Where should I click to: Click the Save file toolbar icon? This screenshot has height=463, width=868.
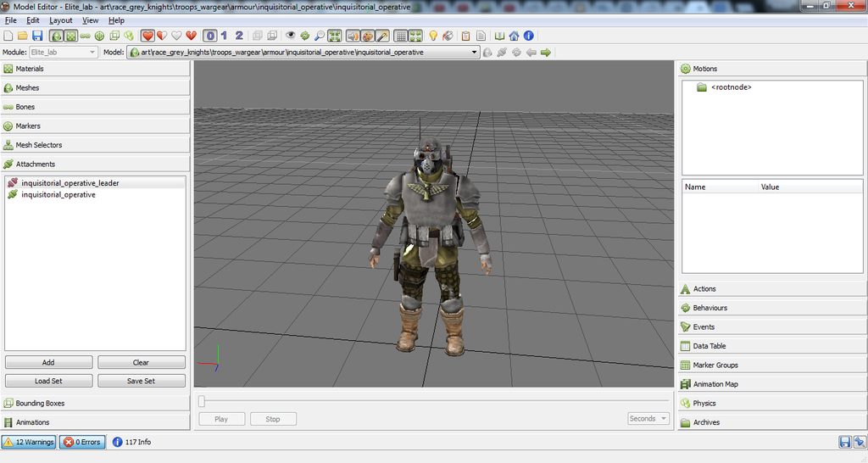pos(37,36)
